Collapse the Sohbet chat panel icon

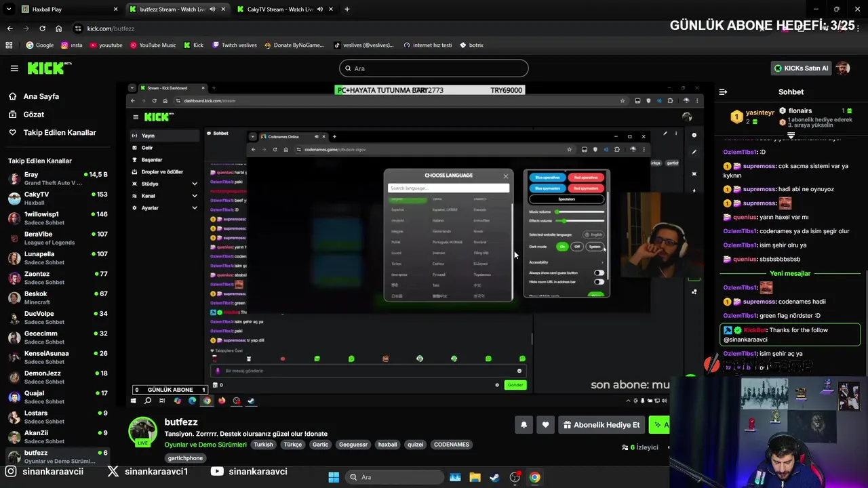pyautogui.click(x=723, y=91)
